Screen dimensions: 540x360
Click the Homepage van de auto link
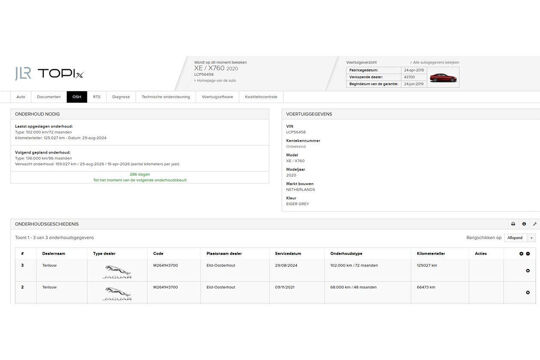tap(215, 81)
